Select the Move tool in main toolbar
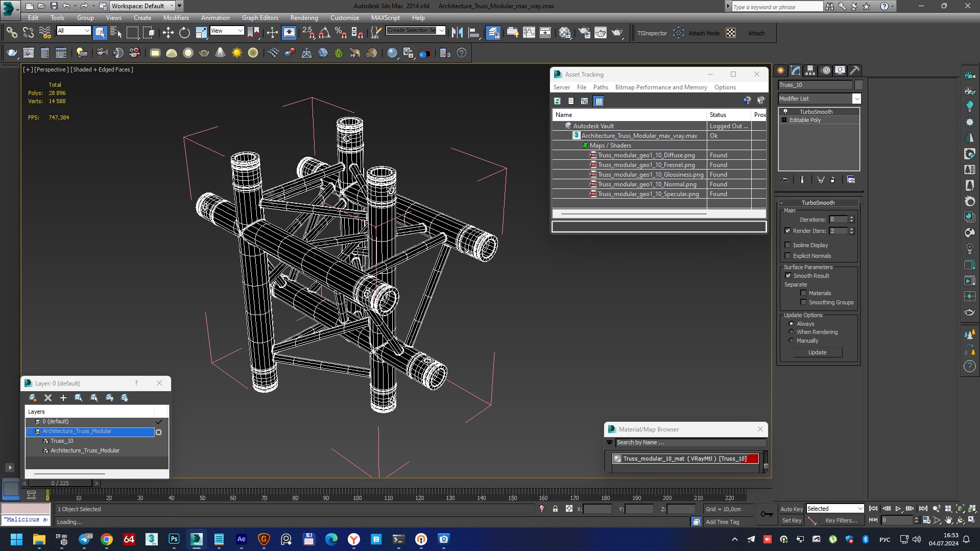Viewport: 980px width, 551px height. pos(168,33)
